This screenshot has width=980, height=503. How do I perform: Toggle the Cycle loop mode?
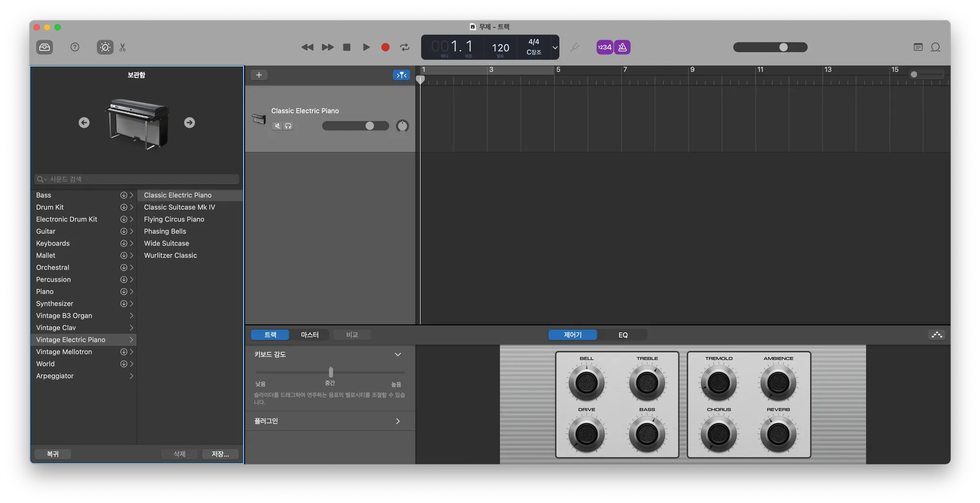(x=405, y=47)
